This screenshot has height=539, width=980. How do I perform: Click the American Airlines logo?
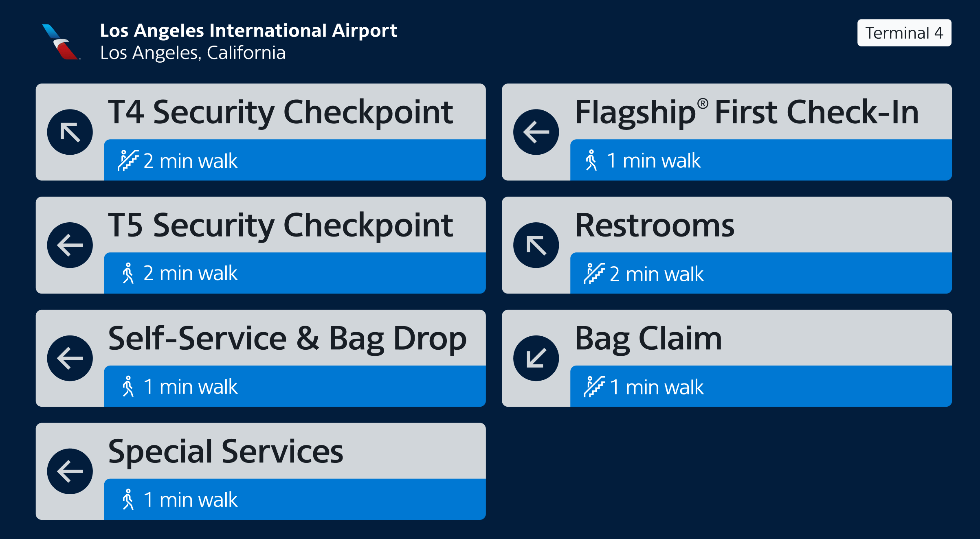tap(60, 42)
